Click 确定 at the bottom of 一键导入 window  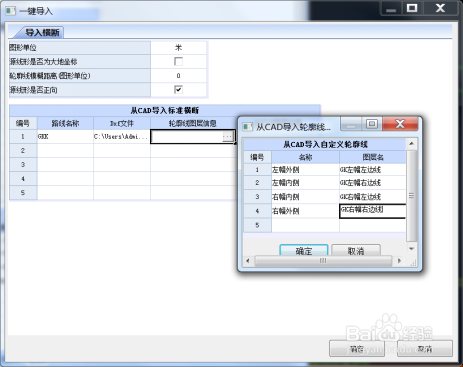coord(357,349)
